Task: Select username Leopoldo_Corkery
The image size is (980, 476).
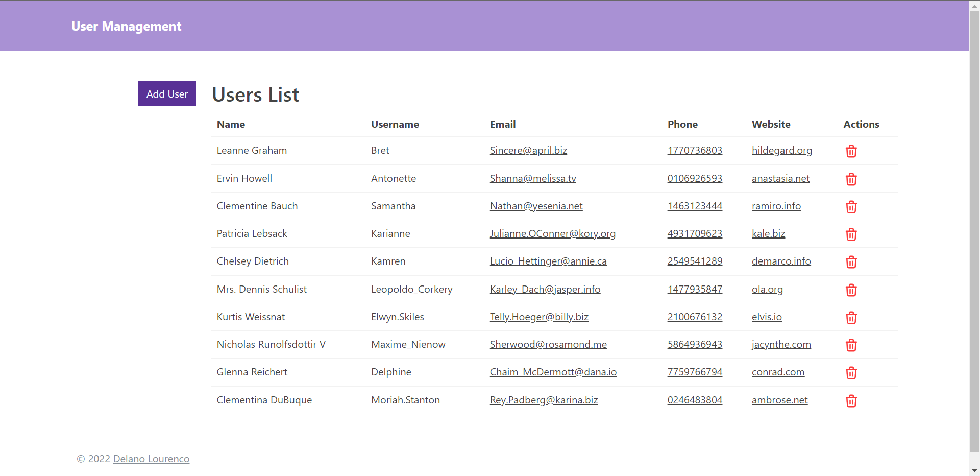Action: [411, 289]
